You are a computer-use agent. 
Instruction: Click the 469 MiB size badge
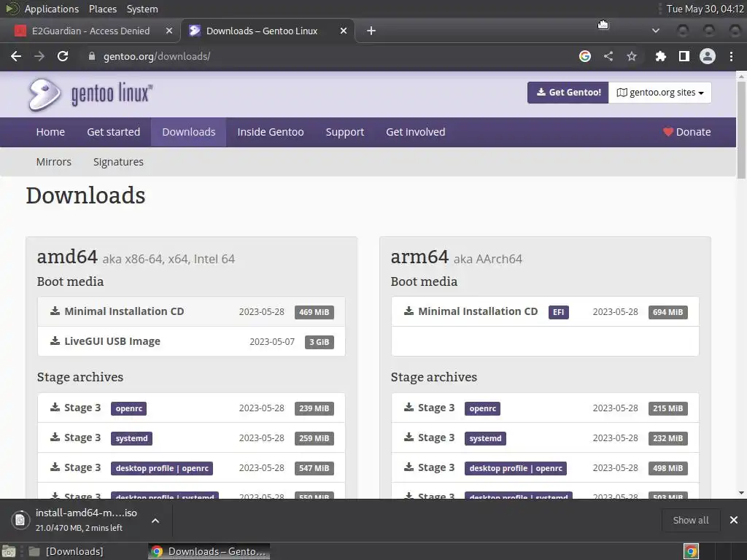click(x=314, y=312)
